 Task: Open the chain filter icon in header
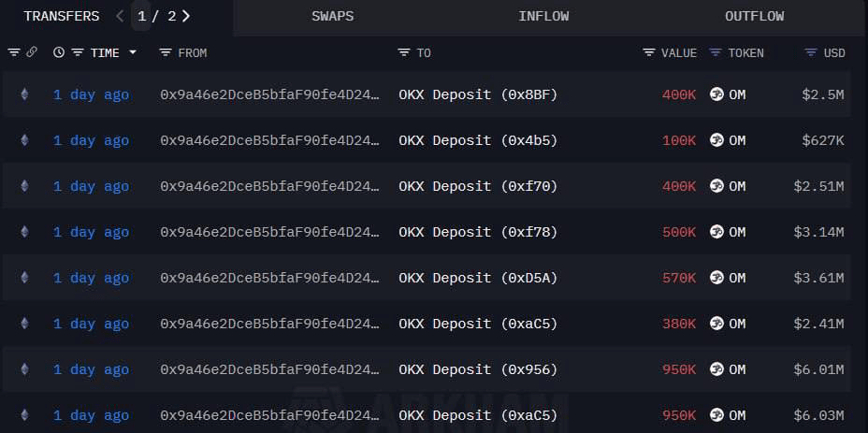tap(14, 52)
